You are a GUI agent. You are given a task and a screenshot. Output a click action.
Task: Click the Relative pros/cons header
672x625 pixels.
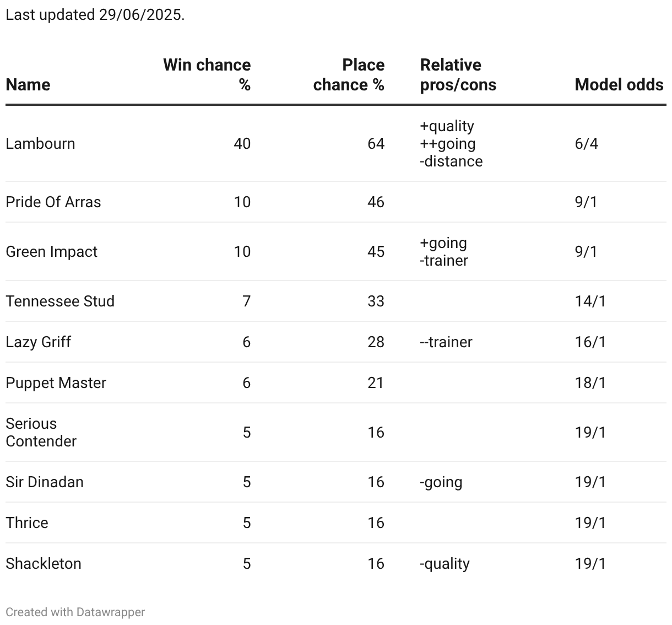pos(458,74)
